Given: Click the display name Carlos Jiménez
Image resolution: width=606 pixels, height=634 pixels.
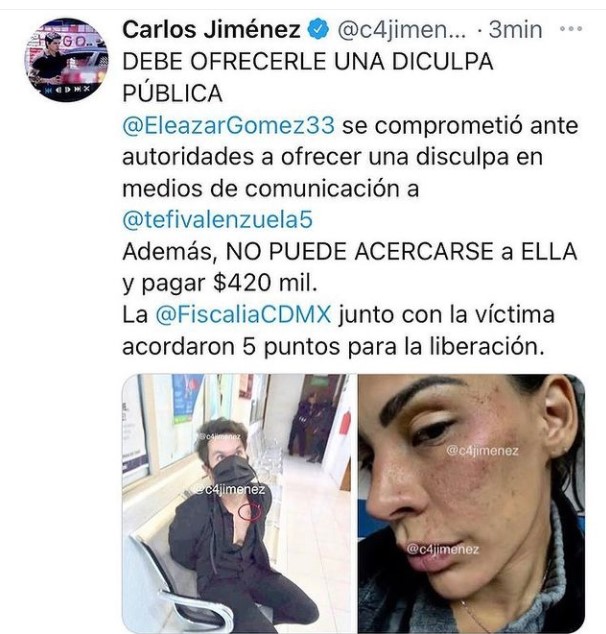Looking at the screenshot, I should click(x=211, y=30).
